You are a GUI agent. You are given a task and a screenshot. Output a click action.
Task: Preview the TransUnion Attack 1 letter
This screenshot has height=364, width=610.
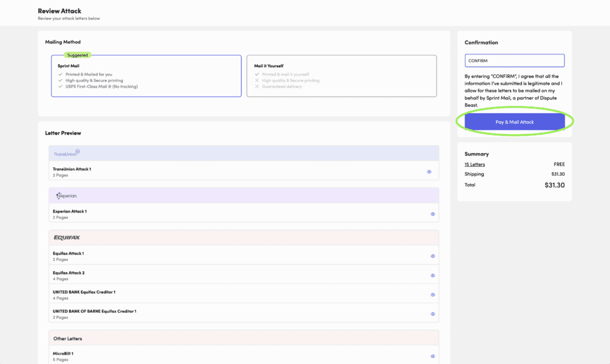[x=429, y=172]
